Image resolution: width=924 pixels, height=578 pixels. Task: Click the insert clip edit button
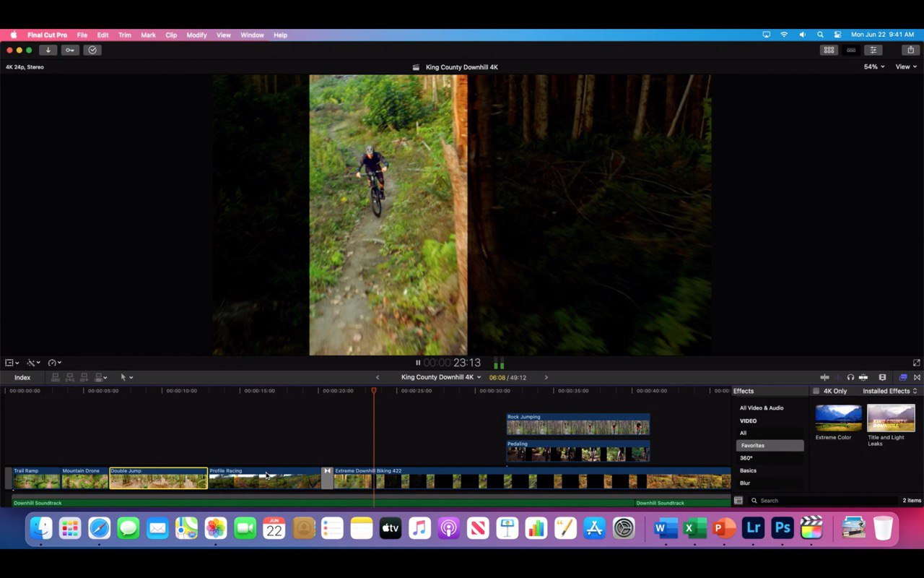70,377
